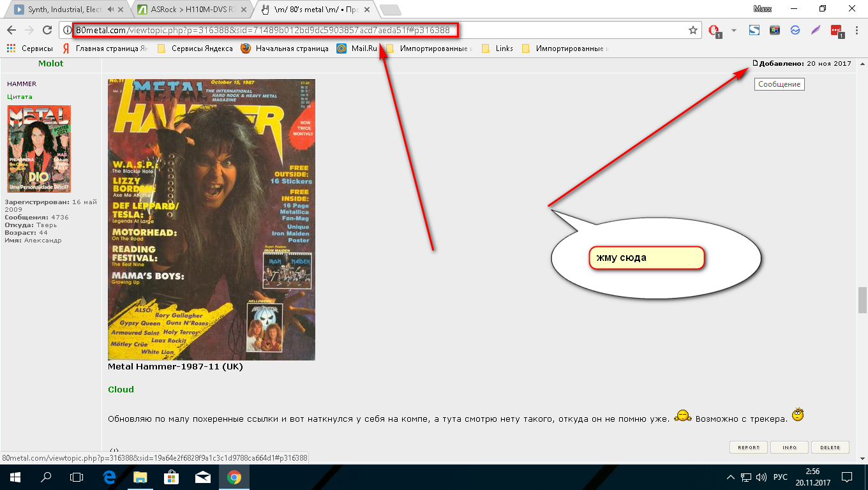Open Molot user profile link
The width and height of the screenshot is (868, 490).
point(51,63)
